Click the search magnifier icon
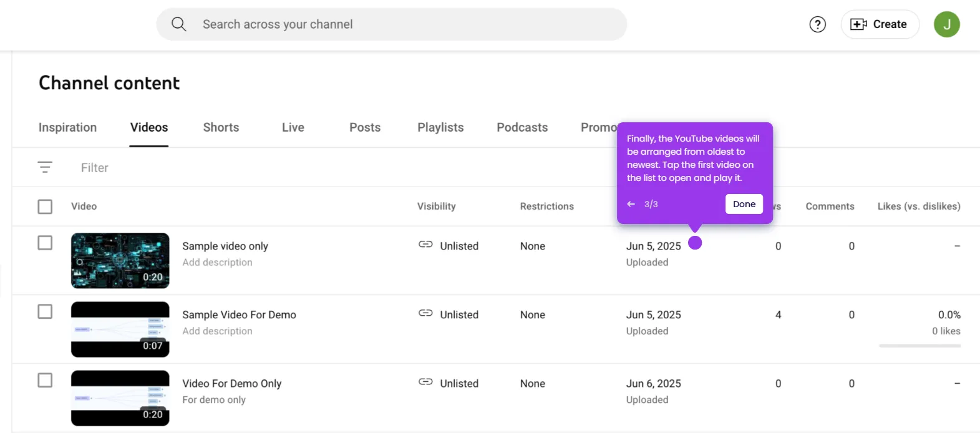Viewport: 980px width, 433px height. (179, 24)
